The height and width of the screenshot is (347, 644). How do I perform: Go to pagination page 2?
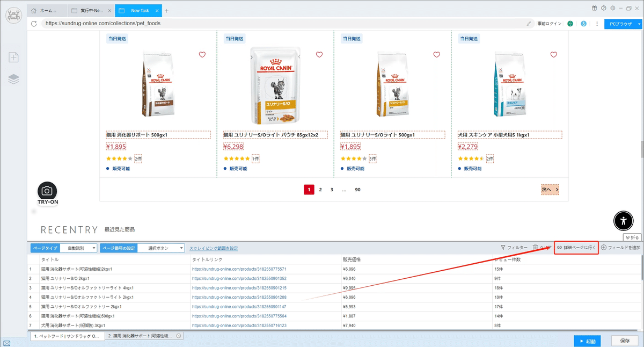[x=320, y=190]
